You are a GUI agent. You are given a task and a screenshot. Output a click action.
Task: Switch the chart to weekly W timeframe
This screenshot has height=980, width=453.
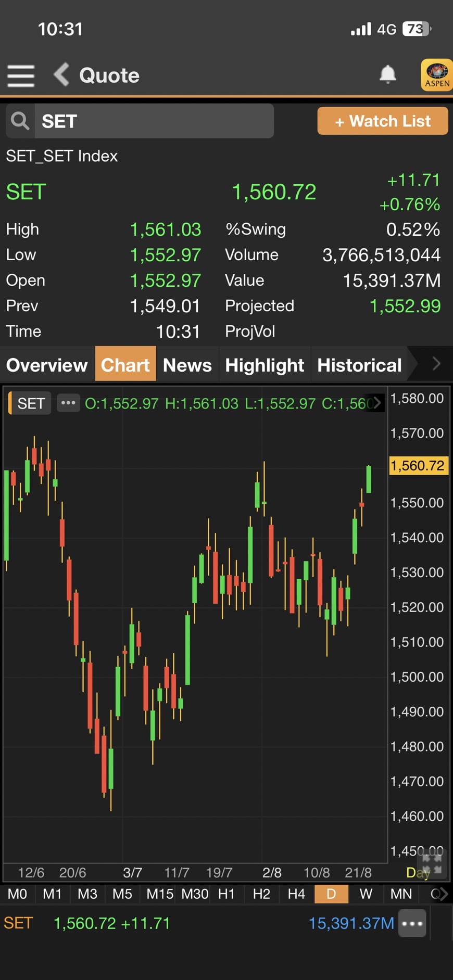click(x=366, y=894)
